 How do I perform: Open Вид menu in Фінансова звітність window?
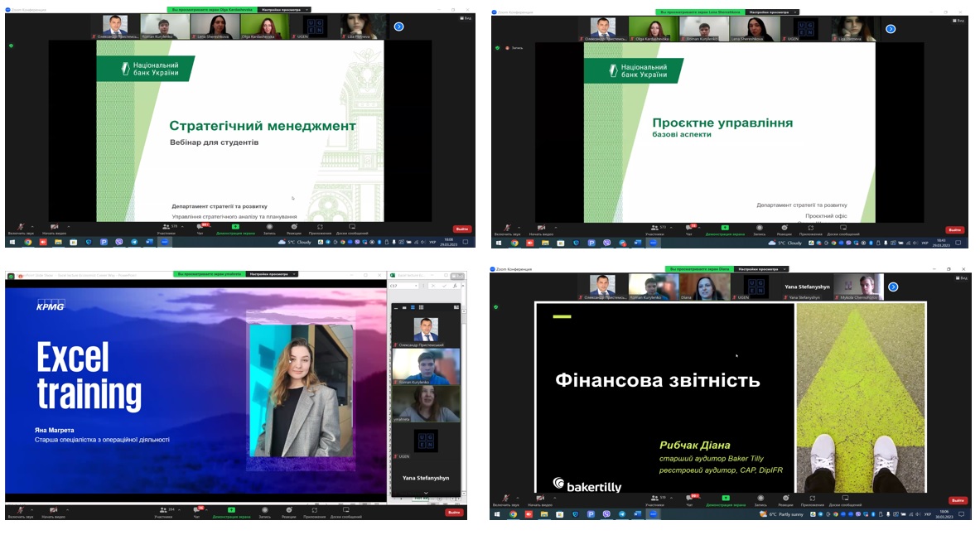[x=963, y=278]
